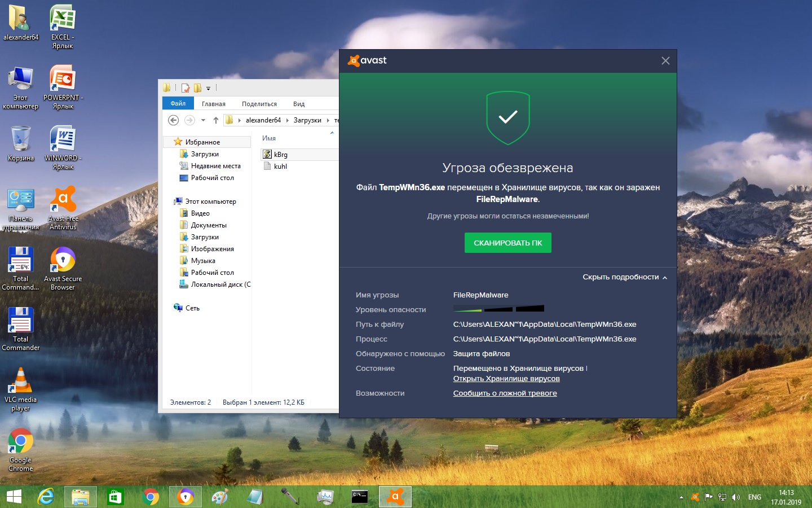Viewport: 812px width, 508px height.
Task: Open Локальный диск in the navigation pane
Action: point(215,284)
